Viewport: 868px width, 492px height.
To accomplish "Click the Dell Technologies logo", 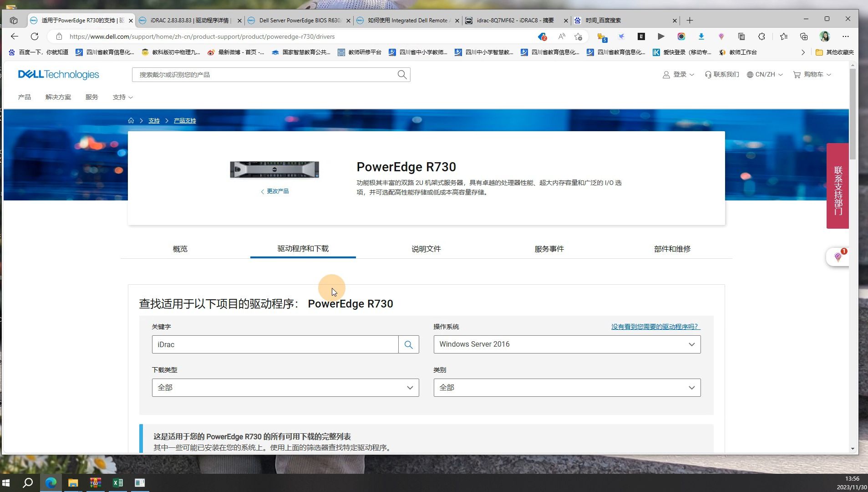I will click(x=58, y=75).
